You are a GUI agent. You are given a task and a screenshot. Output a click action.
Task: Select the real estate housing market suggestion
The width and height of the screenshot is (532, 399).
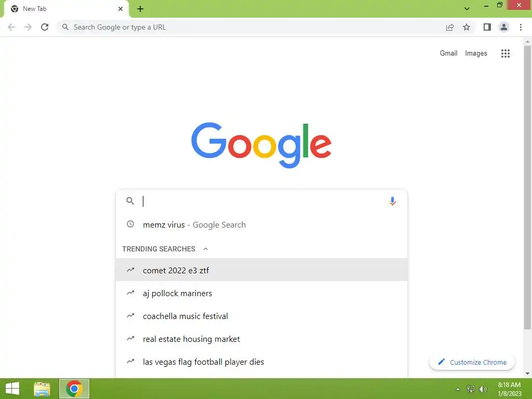click(x=261, y=339)
